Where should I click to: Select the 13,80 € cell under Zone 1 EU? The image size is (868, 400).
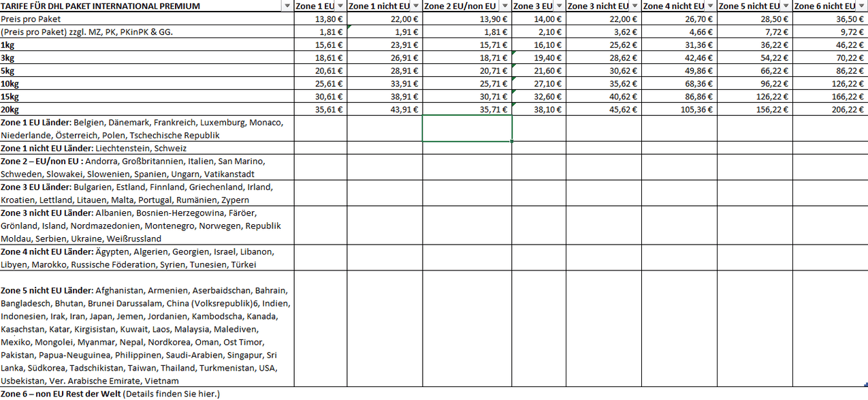321,19
